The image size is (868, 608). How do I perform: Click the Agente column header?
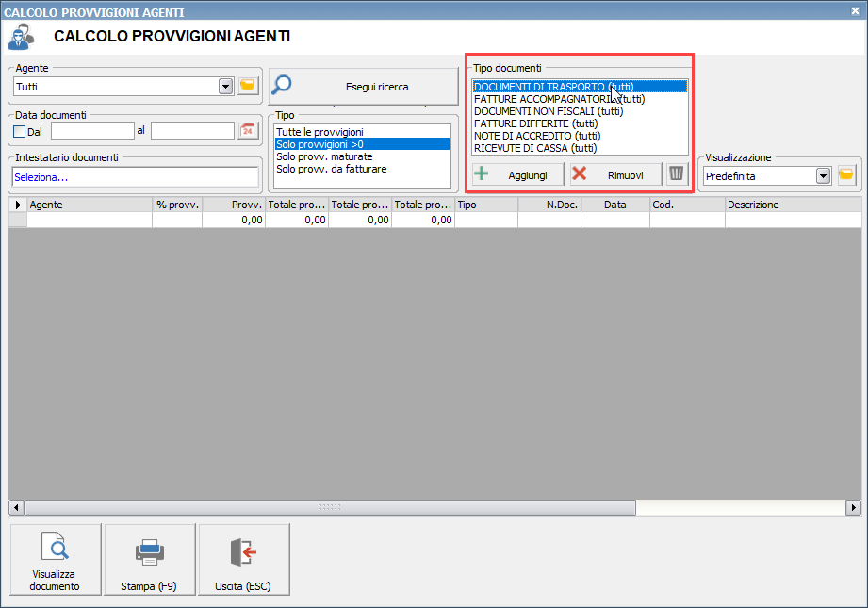click(x=90, y=205)
